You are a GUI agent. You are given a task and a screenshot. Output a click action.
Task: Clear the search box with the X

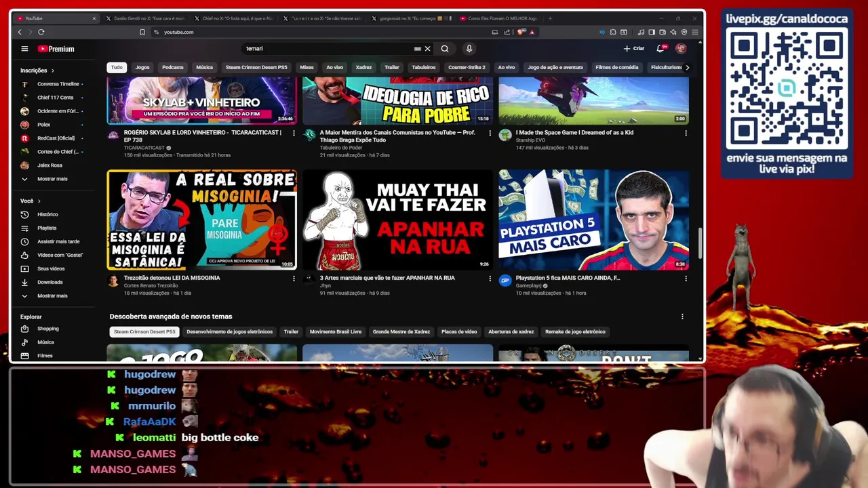point(427,49)
